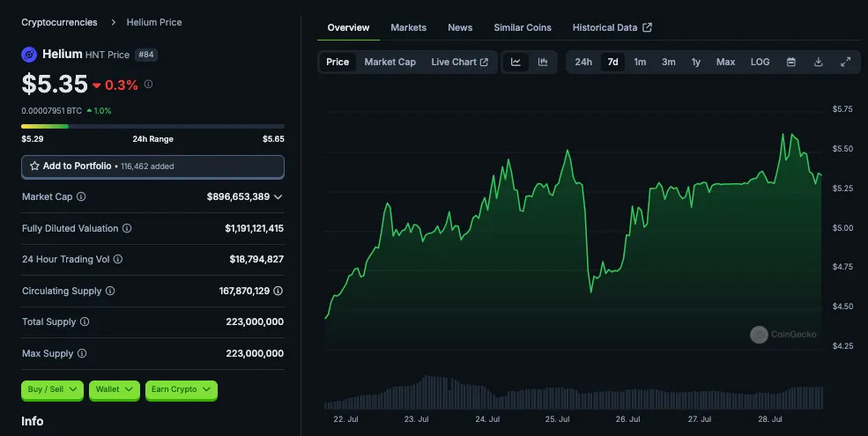The image size is (868, 436).
Task: Click Helium Price breadcrumb
Action: [x=154, y=22]
